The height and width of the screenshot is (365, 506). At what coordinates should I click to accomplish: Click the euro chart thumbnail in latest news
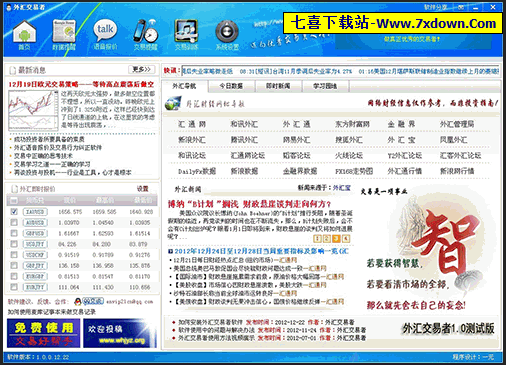point(33,110)
